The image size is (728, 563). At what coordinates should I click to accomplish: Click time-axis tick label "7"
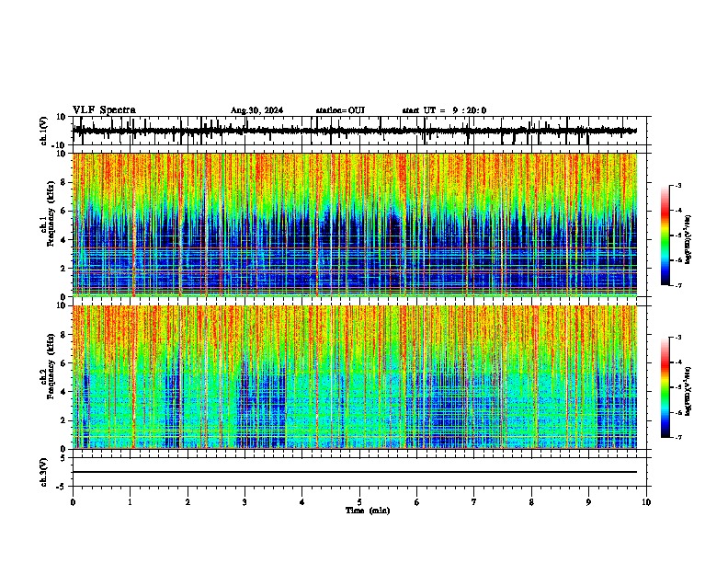tap(474, 502)
